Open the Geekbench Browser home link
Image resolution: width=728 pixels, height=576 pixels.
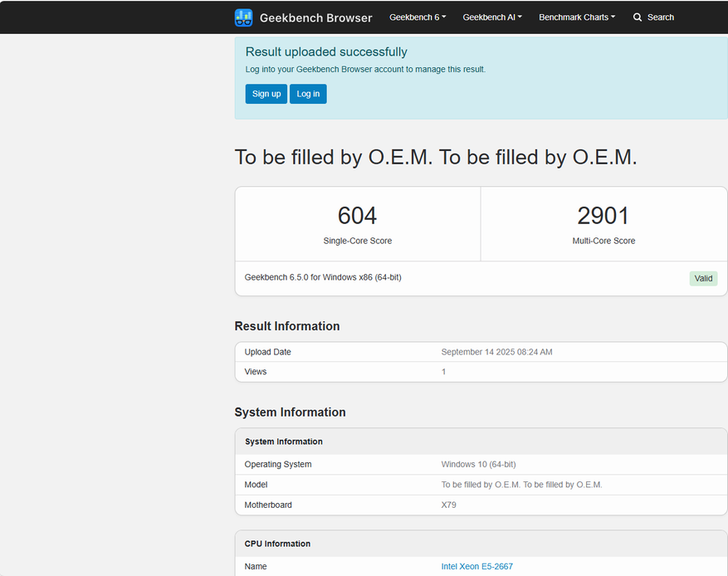(315, 17)
